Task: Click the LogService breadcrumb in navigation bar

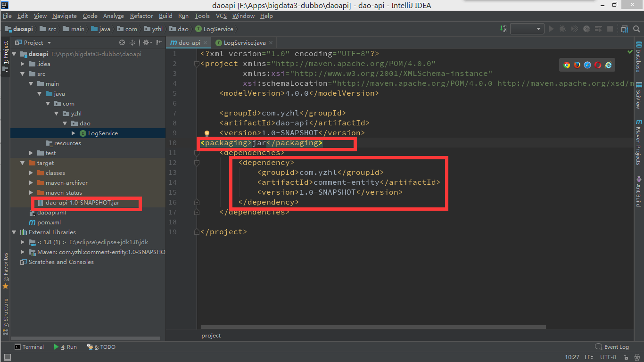Action: (214, 29)
